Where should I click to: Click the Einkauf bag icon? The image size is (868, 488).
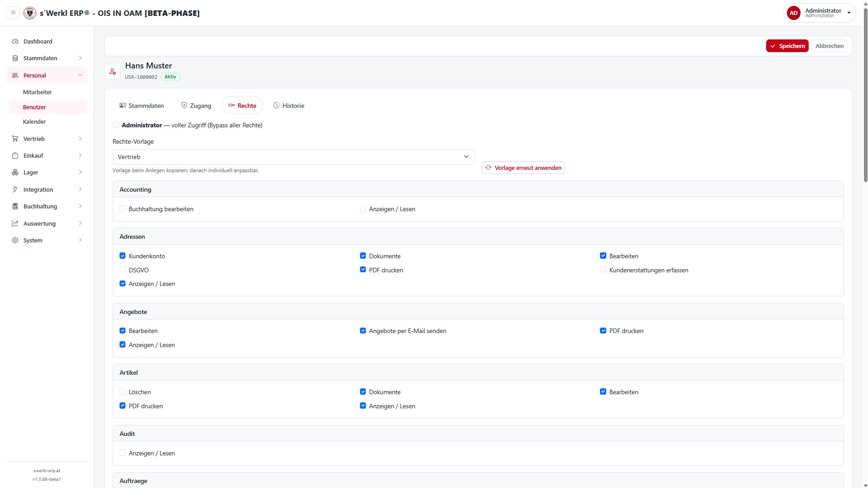[x=15, y=155]
